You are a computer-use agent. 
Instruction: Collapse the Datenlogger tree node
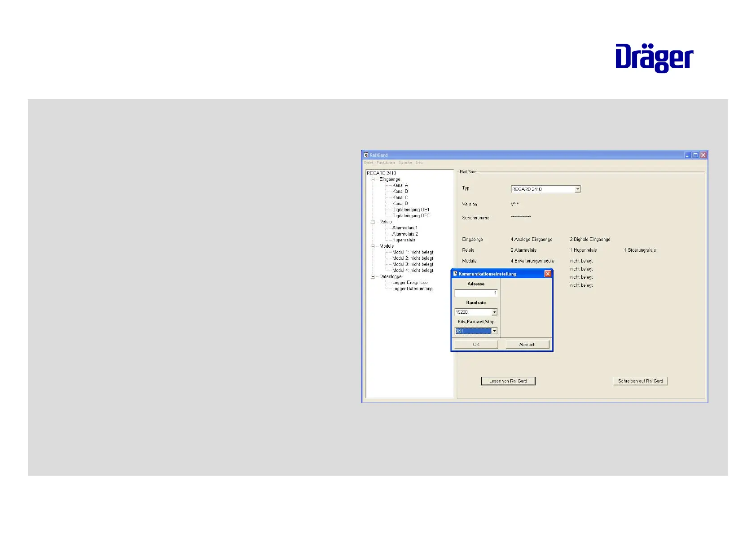coord(373,277)
